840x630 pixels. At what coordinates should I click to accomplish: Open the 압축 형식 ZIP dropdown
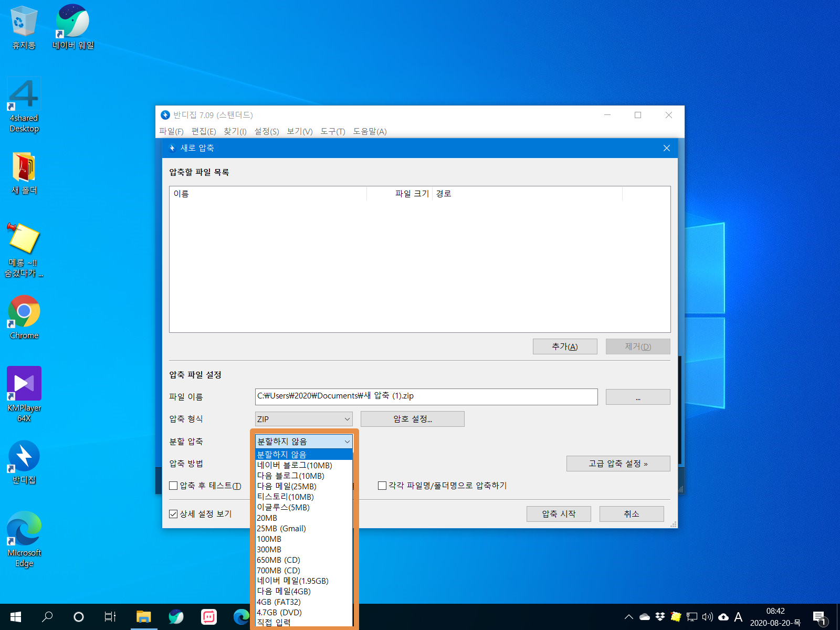(303, 419)
